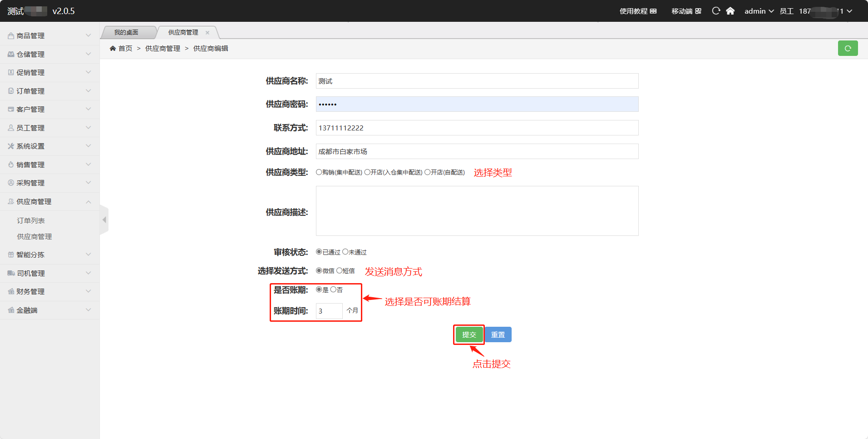This screenshot has height=439, width=868.
Task: Select the 购销(集中配送) supplier type
Action: [319, 172]
